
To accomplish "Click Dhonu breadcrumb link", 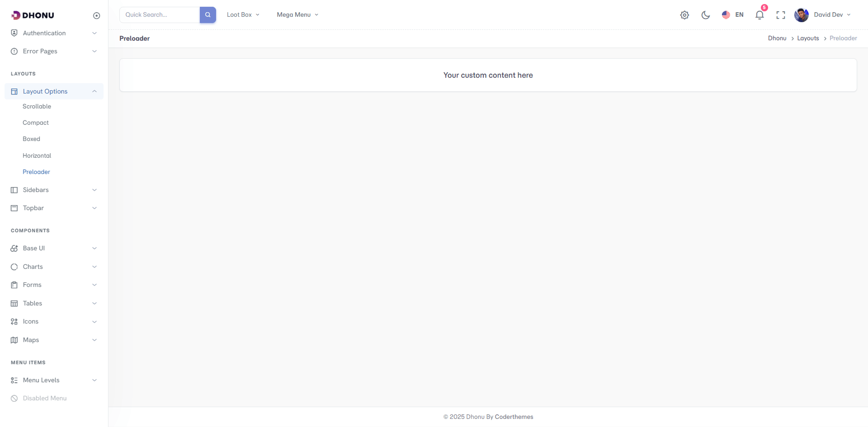I will [x=777, y=38].
